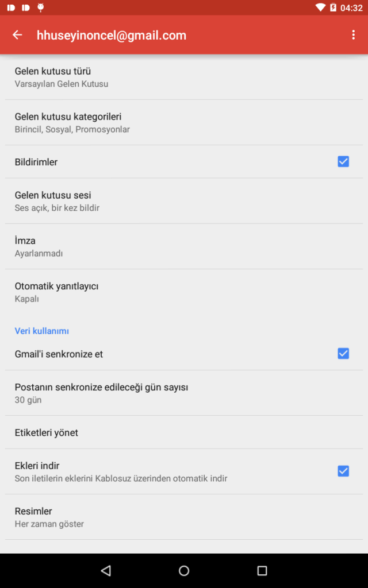Open Gelen kutusu kategorileri settings
This screenshot has width=368, height=588.
tap(184, 122)
